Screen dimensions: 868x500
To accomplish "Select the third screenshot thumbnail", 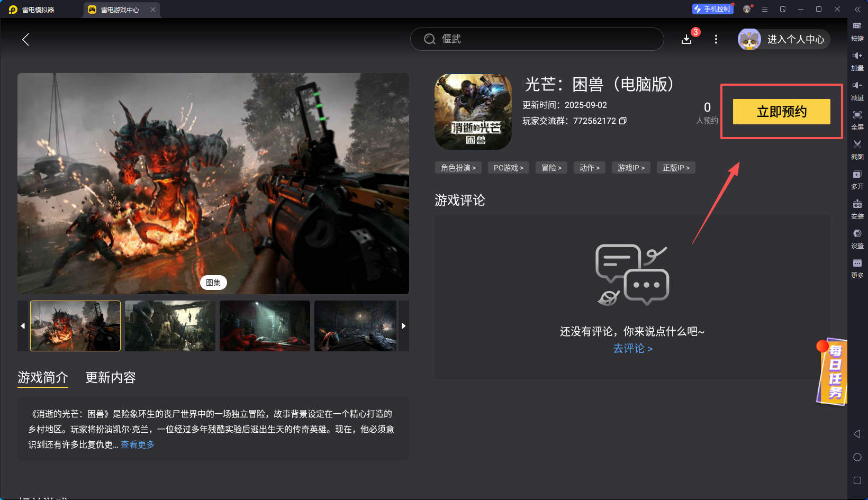I will coord(265,326).
